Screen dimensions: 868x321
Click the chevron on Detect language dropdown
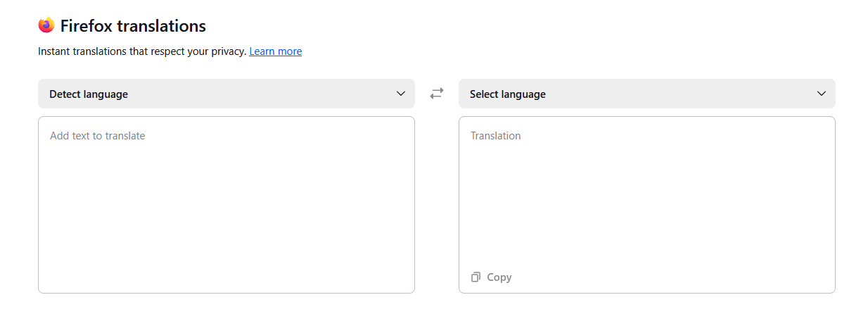point(401,94)
